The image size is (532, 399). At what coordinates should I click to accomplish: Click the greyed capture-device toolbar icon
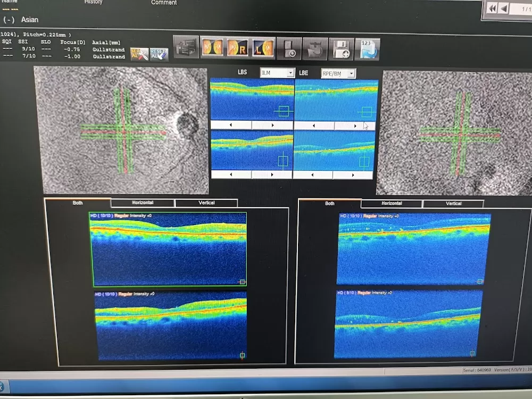pos(289,49)
